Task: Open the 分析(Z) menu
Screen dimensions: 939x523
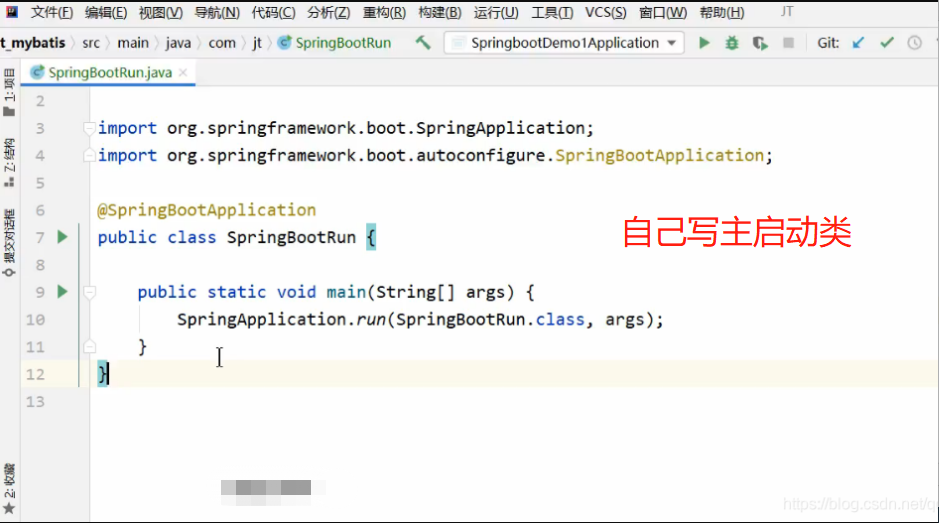Action: point(329,12)
